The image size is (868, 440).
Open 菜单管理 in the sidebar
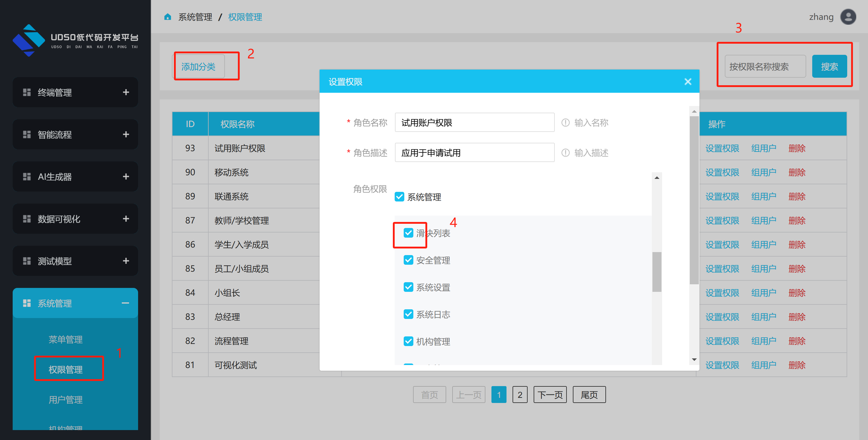point(65,339)
